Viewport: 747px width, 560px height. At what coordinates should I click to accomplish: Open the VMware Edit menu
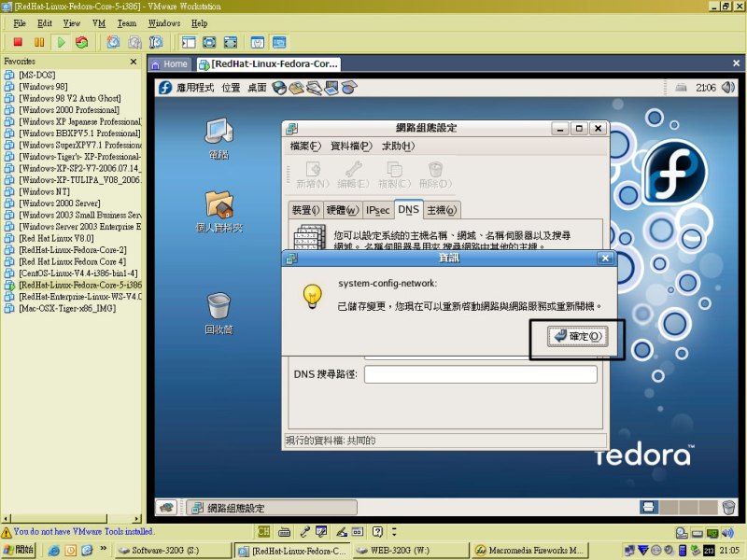45,22
